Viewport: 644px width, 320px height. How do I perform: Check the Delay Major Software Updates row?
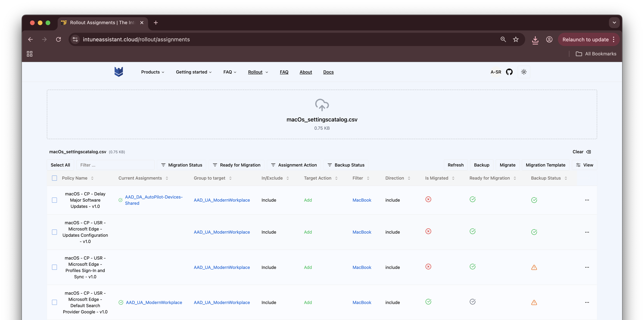tap(55, 200)
